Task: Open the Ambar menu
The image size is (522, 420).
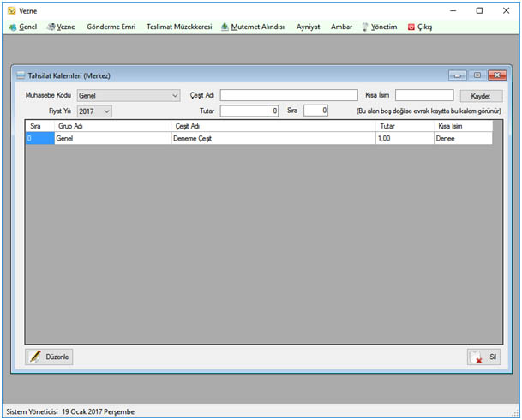Action: pyautogui.click(x=341, y=27)
